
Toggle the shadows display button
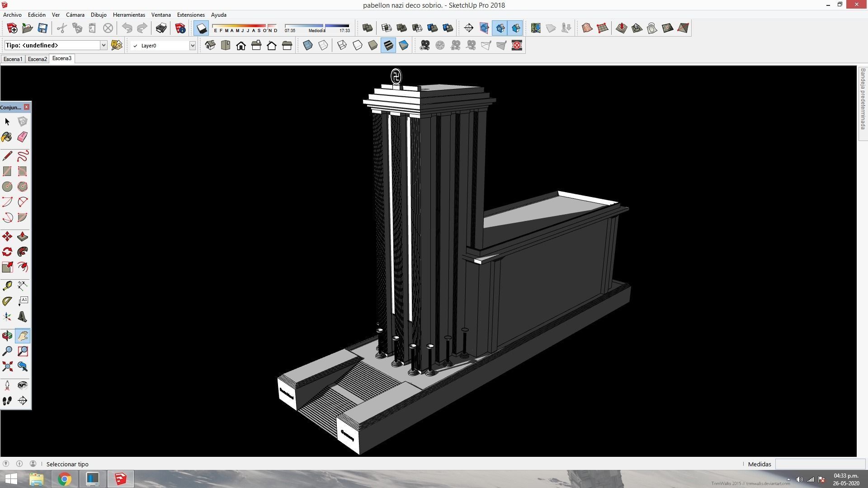tap(201, 28)
